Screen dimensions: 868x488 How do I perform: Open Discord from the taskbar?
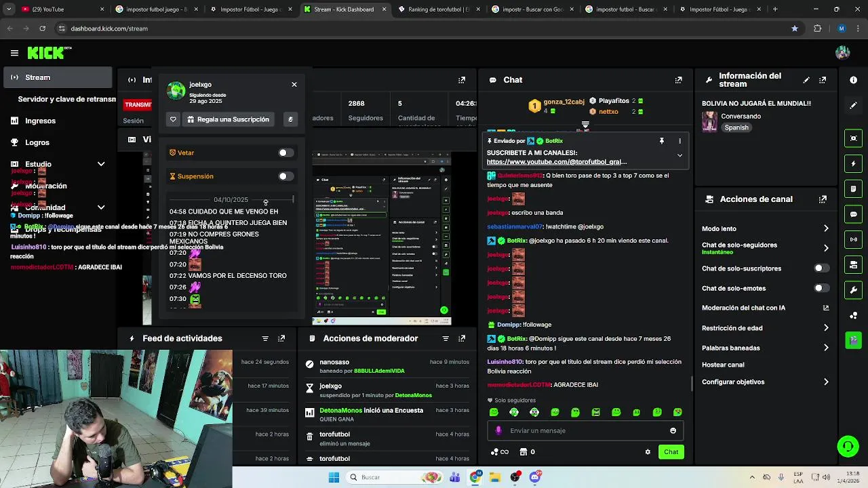pos(535,477)
